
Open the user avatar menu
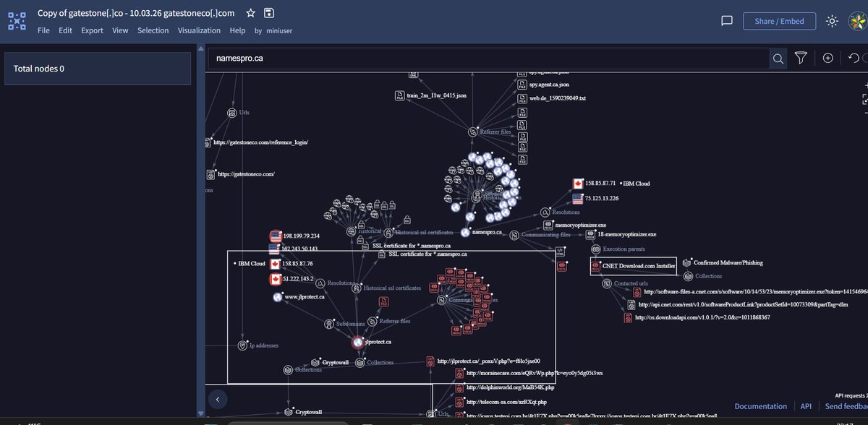click(858, 21)
